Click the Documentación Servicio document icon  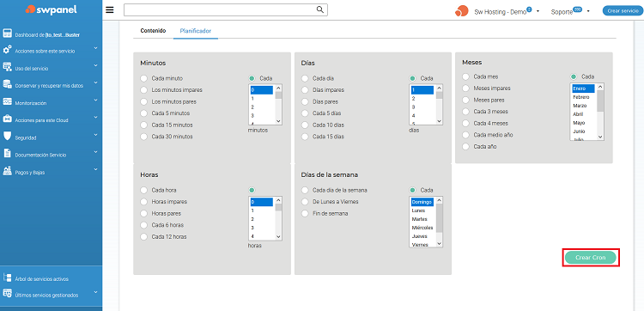click(8, 154)
